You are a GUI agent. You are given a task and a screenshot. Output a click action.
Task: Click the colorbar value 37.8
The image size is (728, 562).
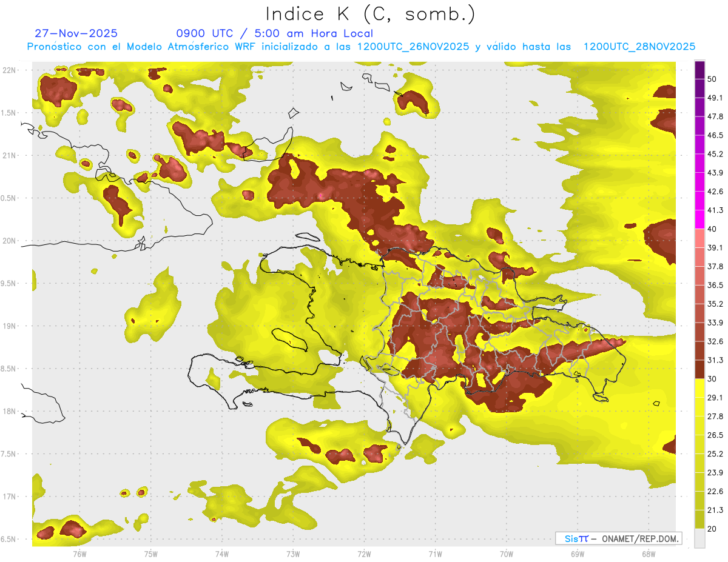point(715,267)
